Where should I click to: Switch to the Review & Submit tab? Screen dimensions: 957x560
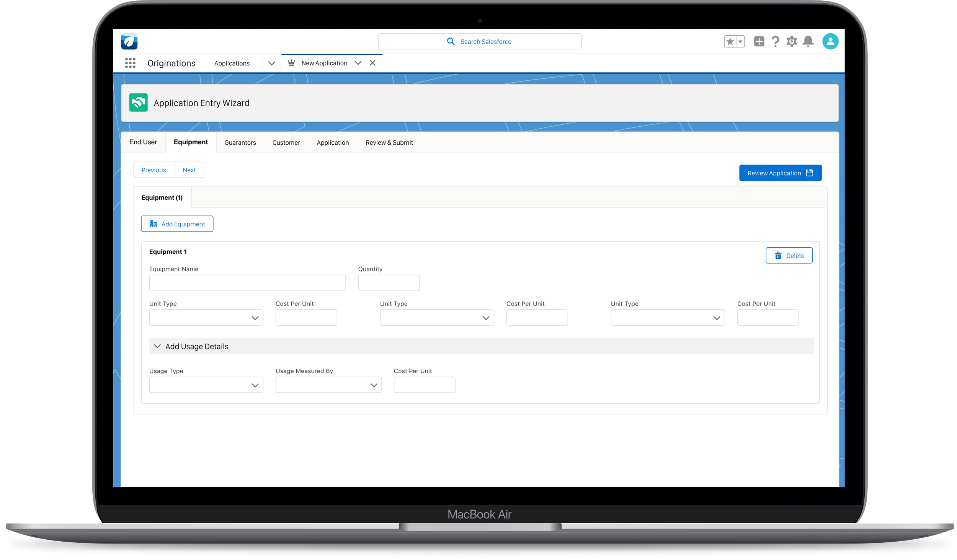389,142
